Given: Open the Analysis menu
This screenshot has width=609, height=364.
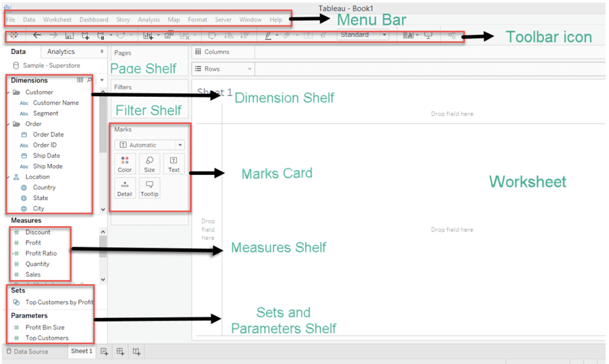Looking at the screenshot, I should (149, 19).
